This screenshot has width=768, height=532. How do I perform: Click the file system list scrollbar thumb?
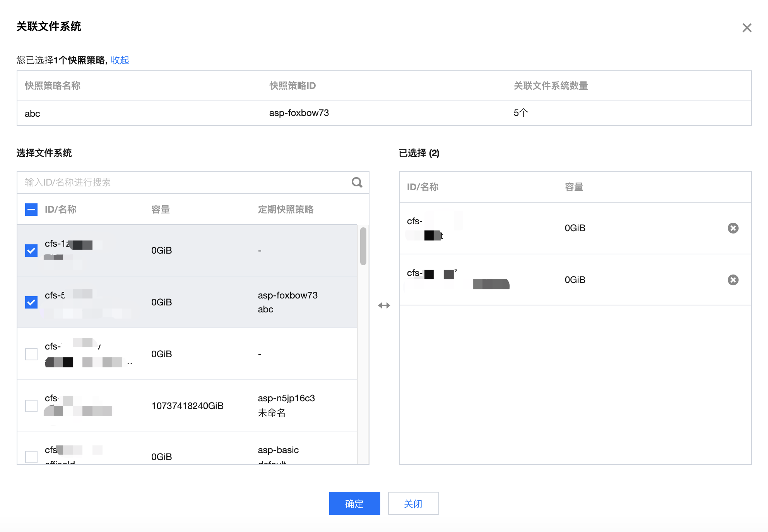[x=363, y=246]
